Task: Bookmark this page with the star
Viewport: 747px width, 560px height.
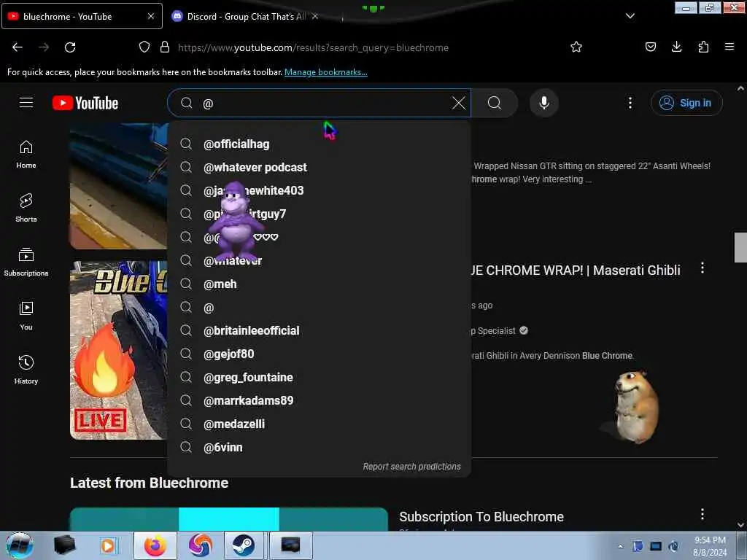Action: 576,47
